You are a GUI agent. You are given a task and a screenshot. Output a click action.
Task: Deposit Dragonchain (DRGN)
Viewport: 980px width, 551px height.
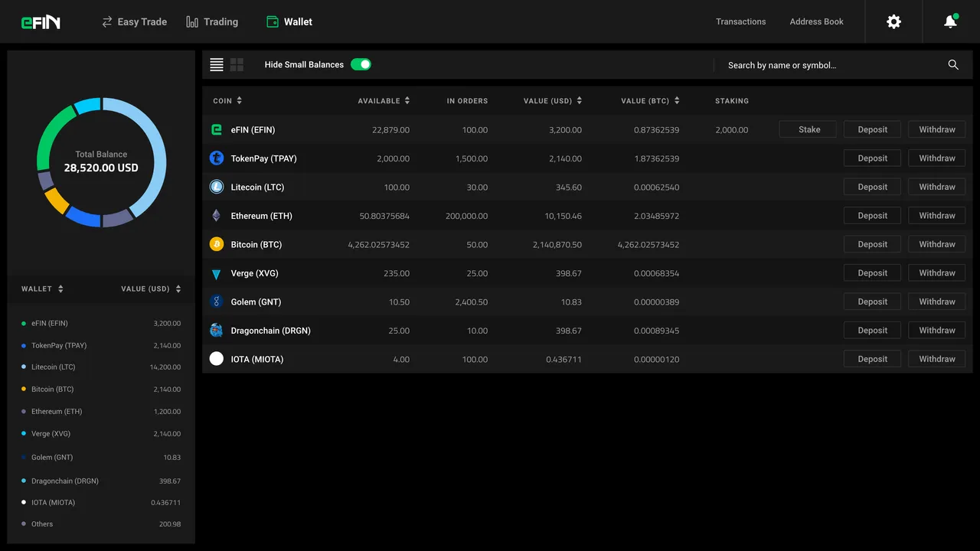872,331
